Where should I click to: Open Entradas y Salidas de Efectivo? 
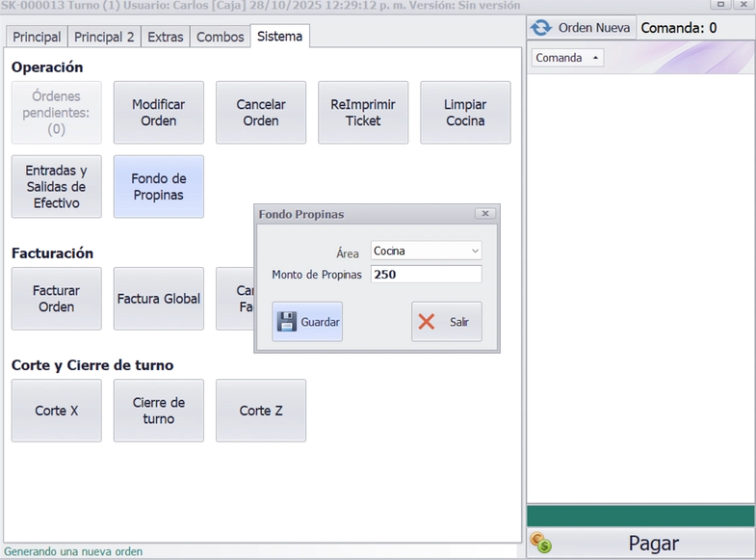[x=56, y=187]
